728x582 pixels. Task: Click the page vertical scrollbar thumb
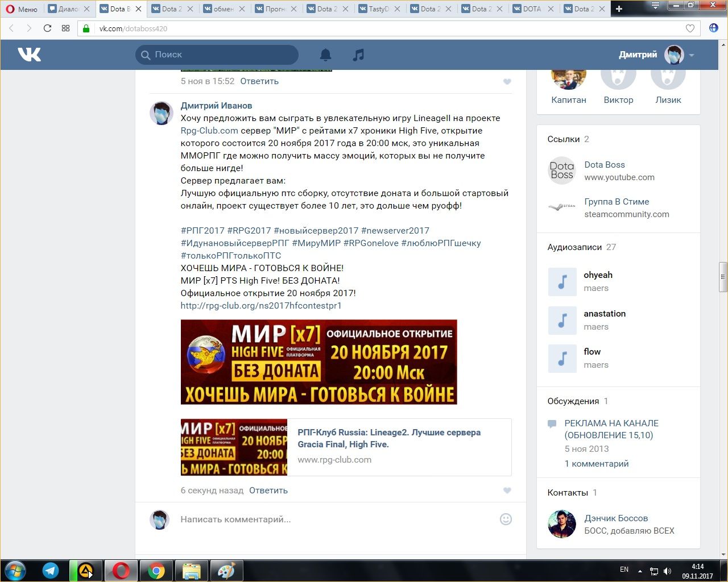click(723, 277)
